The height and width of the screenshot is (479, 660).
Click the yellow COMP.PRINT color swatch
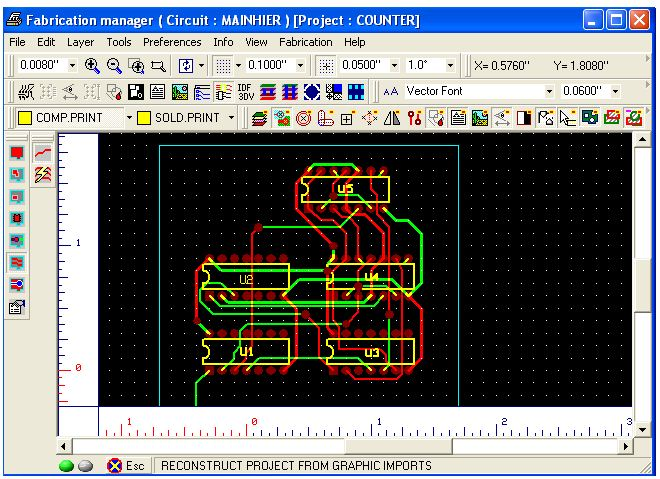(x=25, y=118)
